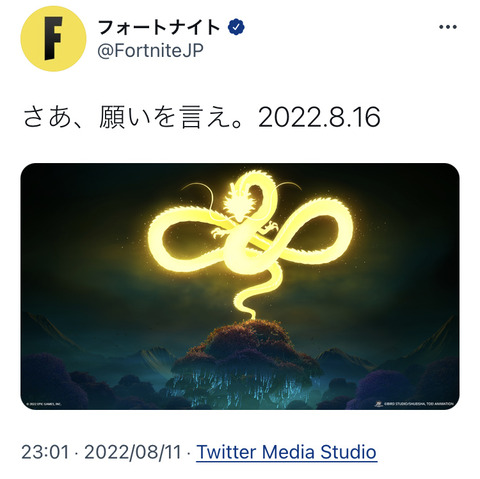
Task: Click the 23:01 post time
Action: click(x=46, y=452)
